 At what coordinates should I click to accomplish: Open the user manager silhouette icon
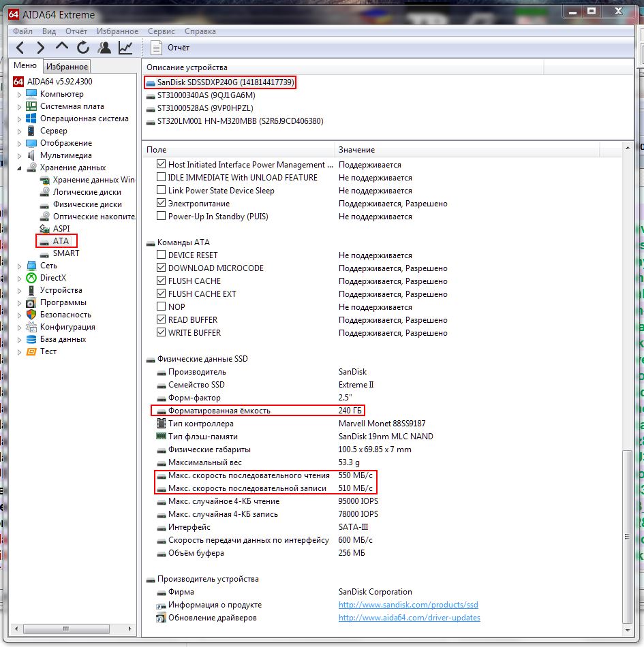(x=104, y=48)
